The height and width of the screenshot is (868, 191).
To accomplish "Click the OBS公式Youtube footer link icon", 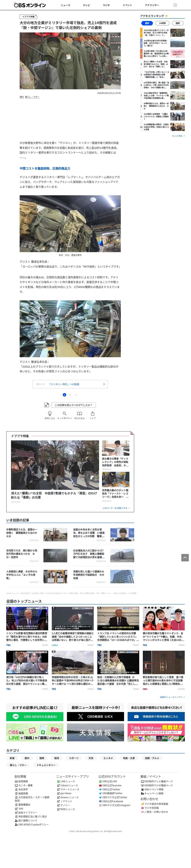I will pos(100,785).
